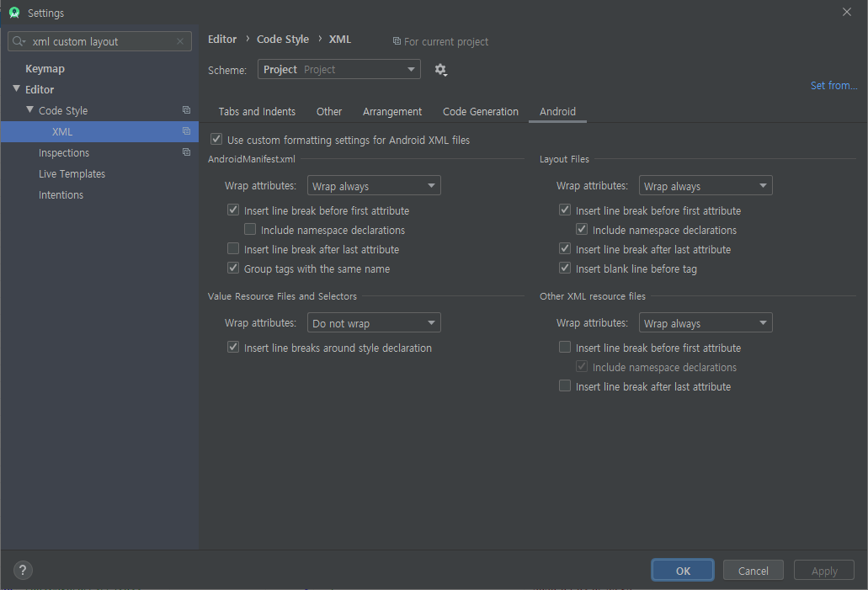This screenshot has width=868, height=590.
Task: Switch to Code Generation tab
Action: click(481, 111)
